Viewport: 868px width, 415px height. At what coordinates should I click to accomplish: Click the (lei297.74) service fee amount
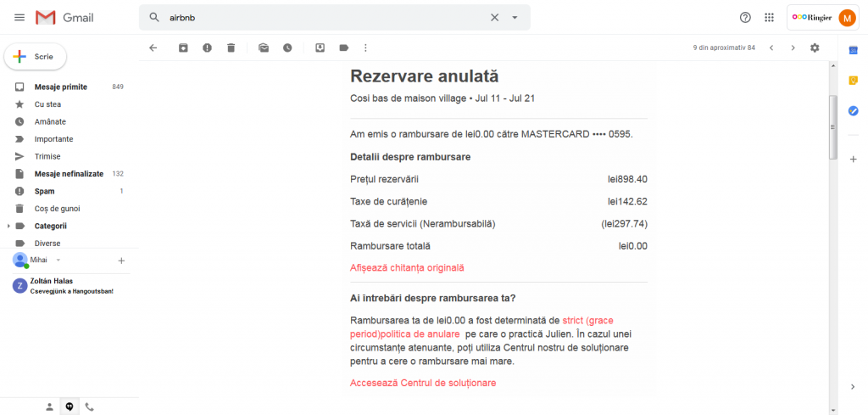[x=625, y=224]
